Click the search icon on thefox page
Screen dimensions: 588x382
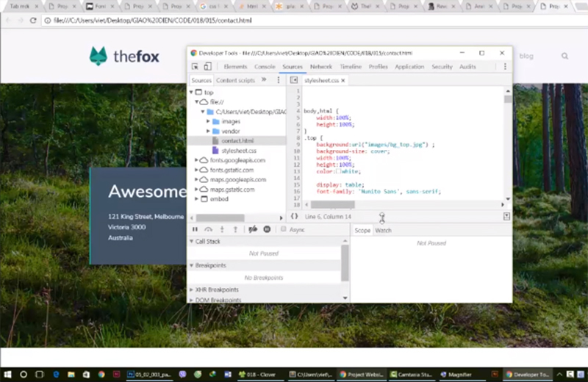click(x=564, y=56)
